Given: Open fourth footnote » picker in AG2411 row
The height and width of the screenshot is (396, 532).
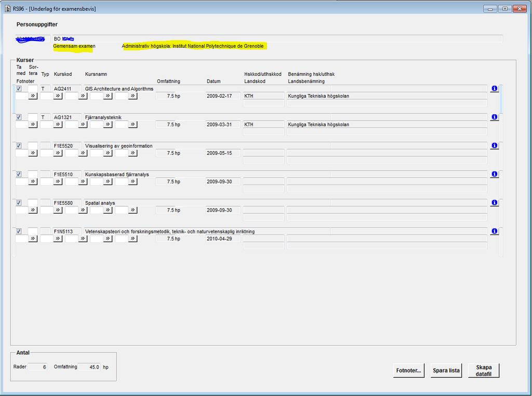Looking at the screenshot, I should pyautogui.click(x=108, y=96).
